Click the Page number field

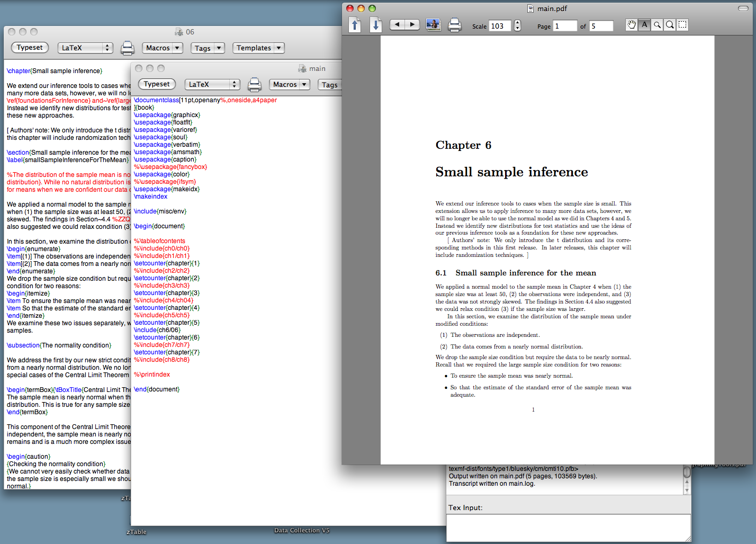pos(565,26)
